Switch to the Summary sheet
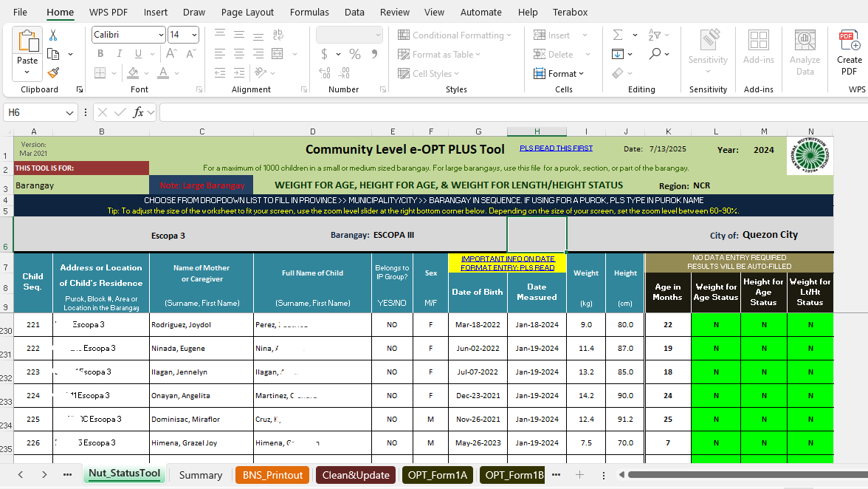868x489 pixels. (x=201, y=475)
